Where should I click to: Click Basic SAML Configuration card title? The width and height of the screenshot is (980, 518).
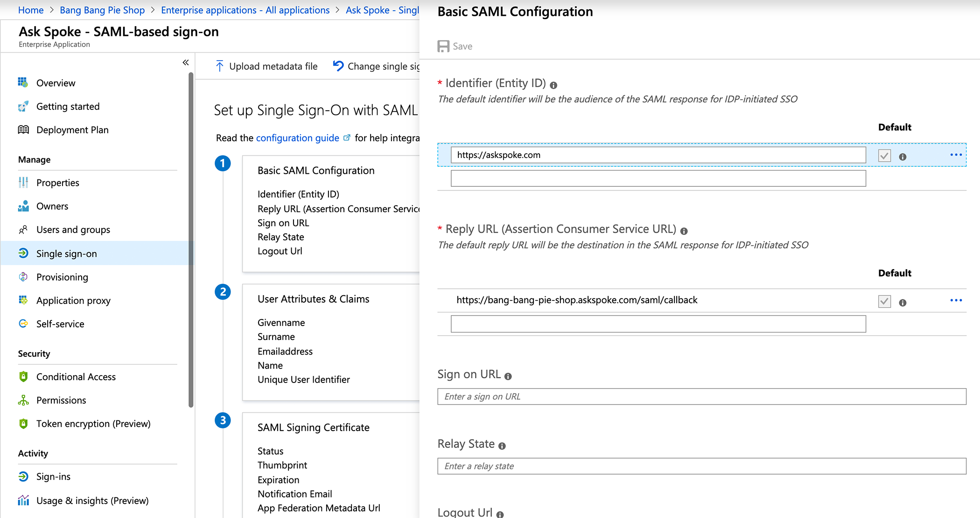[x=316, y=170]
